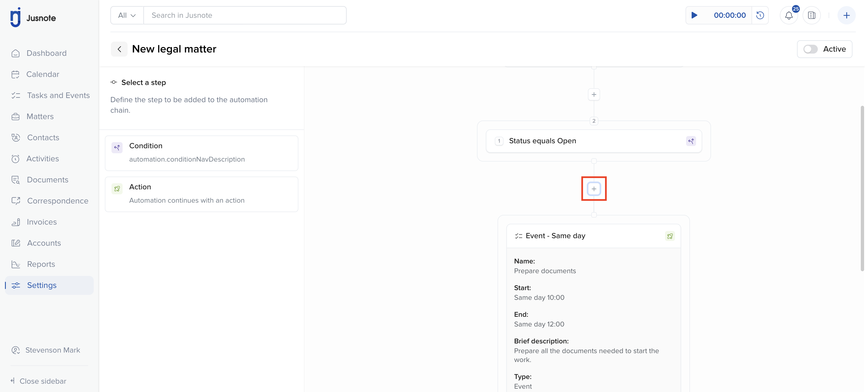Screen dimensions: 868x392
Task: Click the blue plus create button
Action: pos(846,15)
